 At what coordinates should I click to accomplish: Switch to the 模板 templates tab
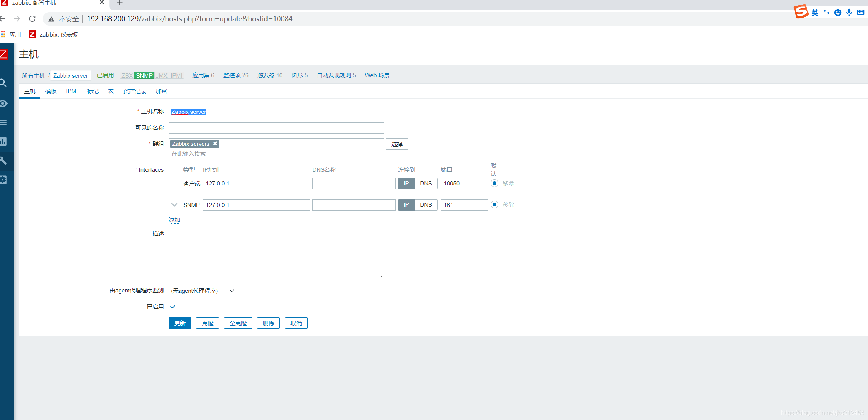(51, 91)
